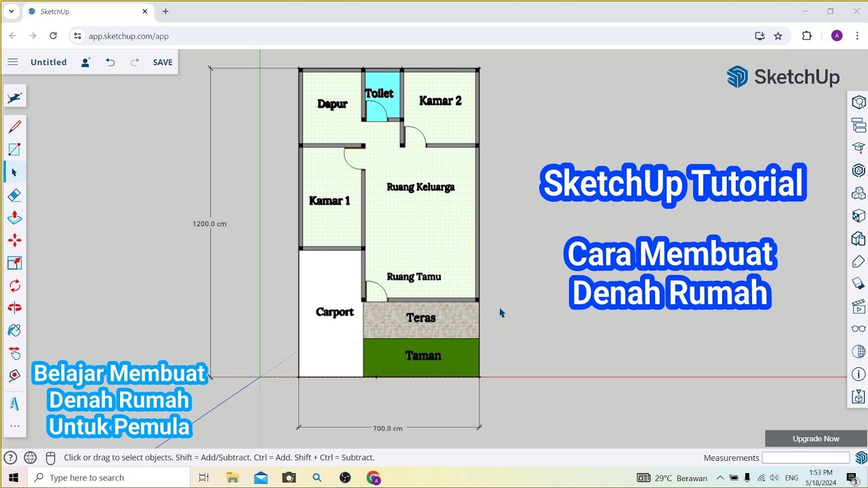This screenshot has height=488, width=868.
Task: Open the Instructor panel
Action: pyautogui.click(x=859, y=148)
